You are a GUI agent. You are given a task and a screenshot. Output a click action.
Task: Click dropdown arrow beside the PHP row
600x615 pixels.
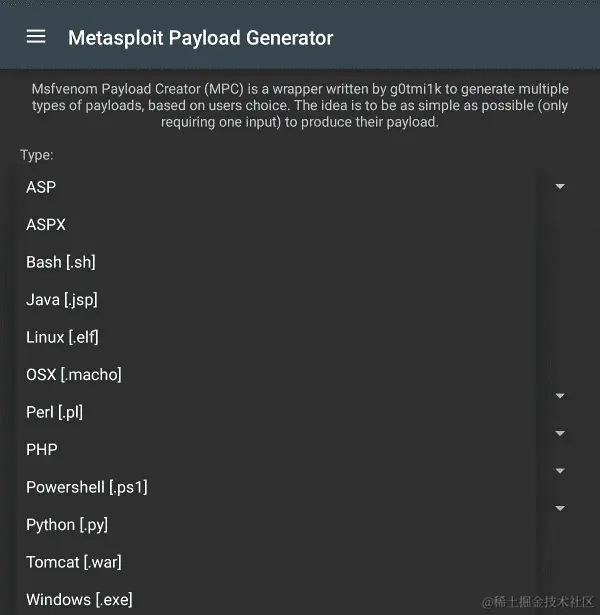[x=560, y=433]
